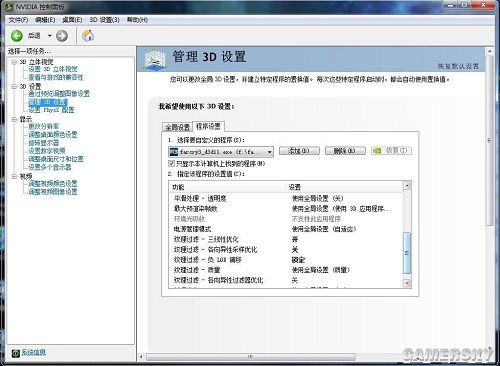Select 通过预览调整图像设置 in the tree

[x=59, y=94]
